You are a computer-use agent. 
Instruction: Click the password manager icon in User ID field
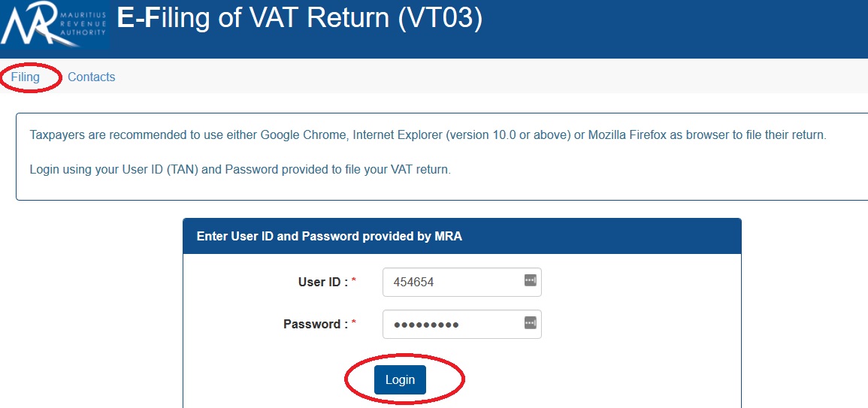530,280
